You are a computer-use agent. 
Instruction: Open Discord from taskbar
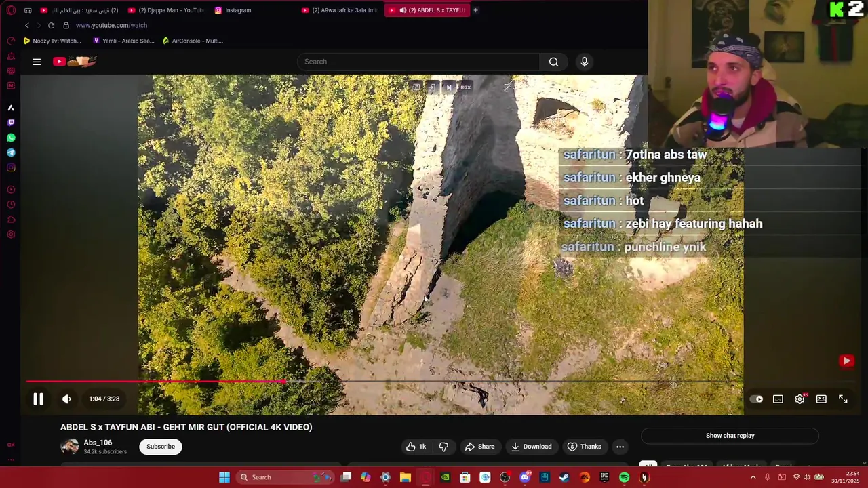[525, 477]
